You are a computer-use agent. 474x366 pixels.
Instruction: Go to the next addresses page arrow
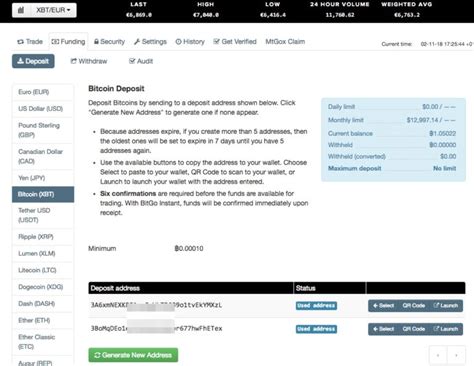click(456, 355)
